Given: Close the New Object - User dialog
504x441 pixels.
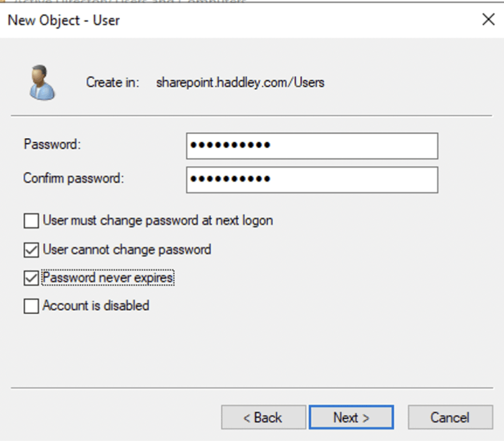Looking at the screenshot, I should point(488,20).
